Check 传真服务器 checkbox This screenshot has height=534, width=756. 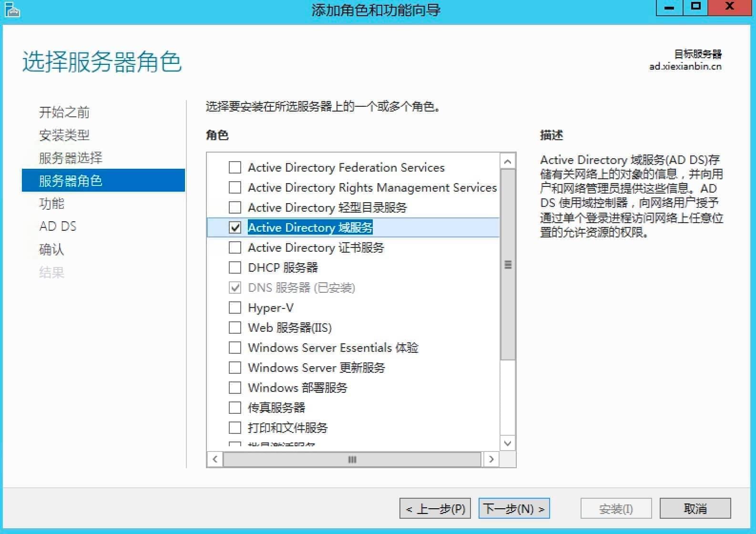pyautogui.click(x=235, y=408)
